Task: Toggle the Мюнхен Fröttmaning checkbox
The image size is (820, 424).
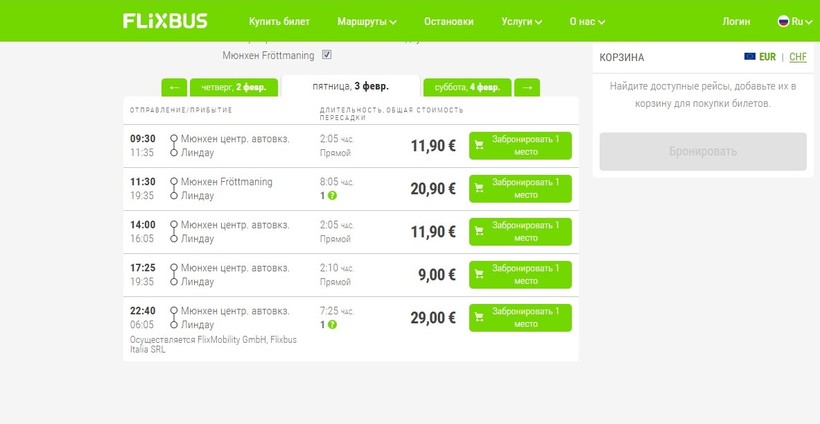Action: point(327,55)
